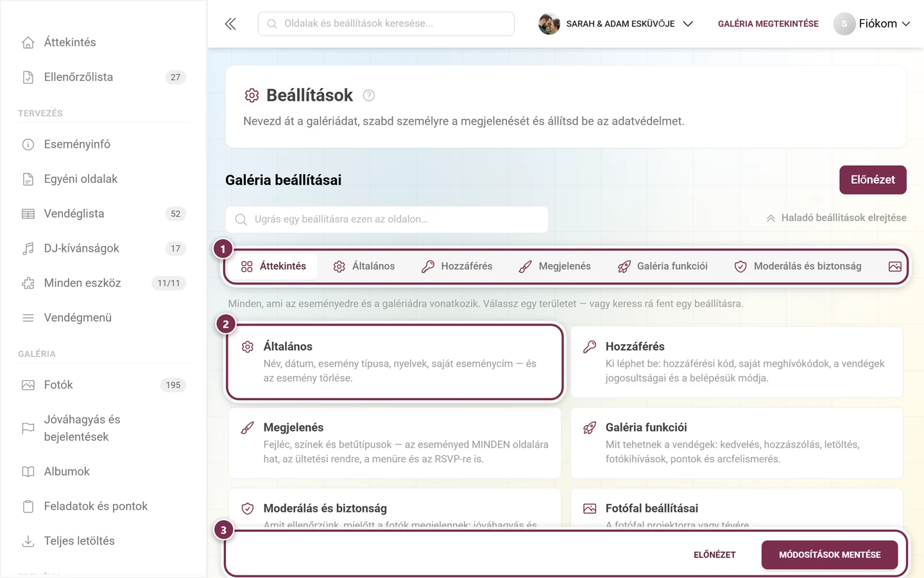Open the Hozzáférés settings card

[737, 362]
